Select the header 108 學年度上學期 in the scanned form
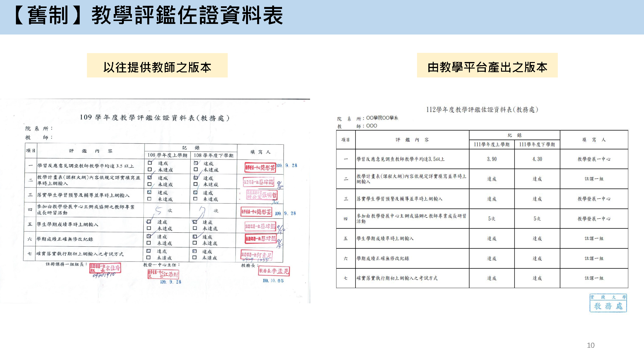Viewport: 644px width, 362px height. click(167, 155)
